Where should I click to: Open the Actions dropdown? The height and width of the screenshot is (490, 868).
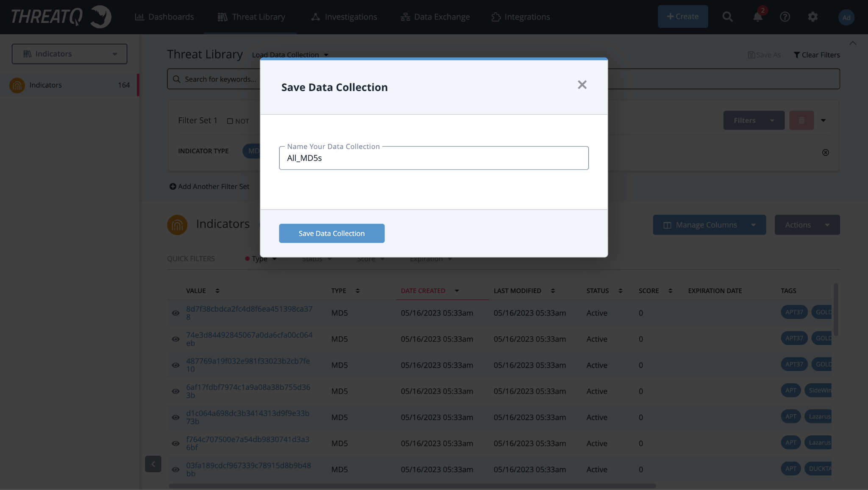pyautogui.click(x=807, y=225)
